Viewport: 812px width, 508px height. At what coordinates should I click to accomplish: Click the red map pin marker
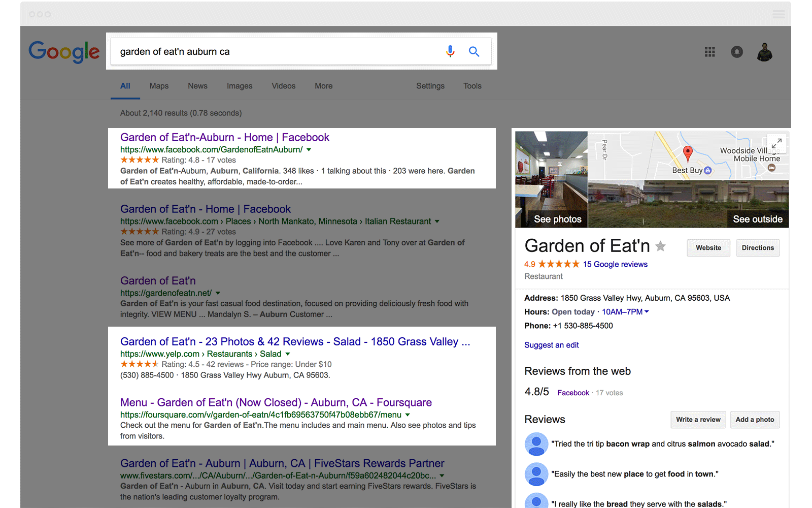tap(688, 153)
